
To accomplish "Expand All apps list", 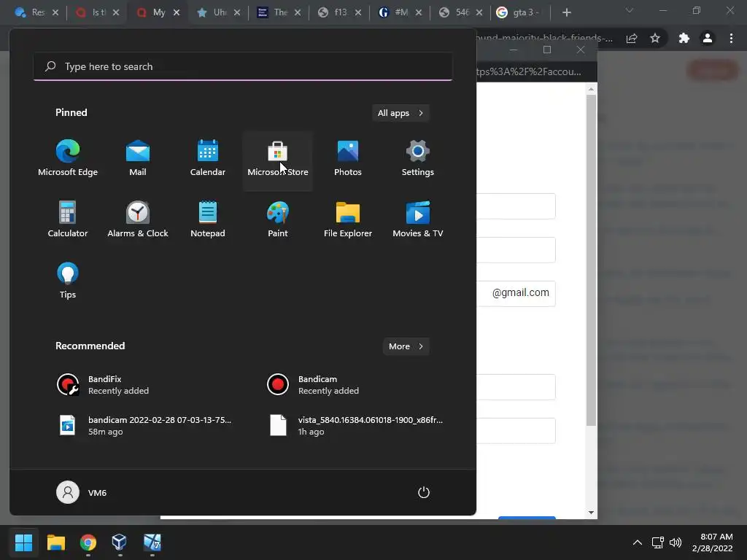I will pos(400,113).
